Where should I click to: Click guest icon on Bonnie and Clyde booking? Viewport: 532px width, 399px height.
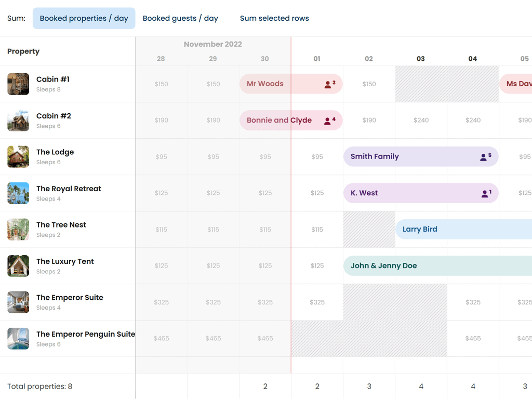[327, 121]
